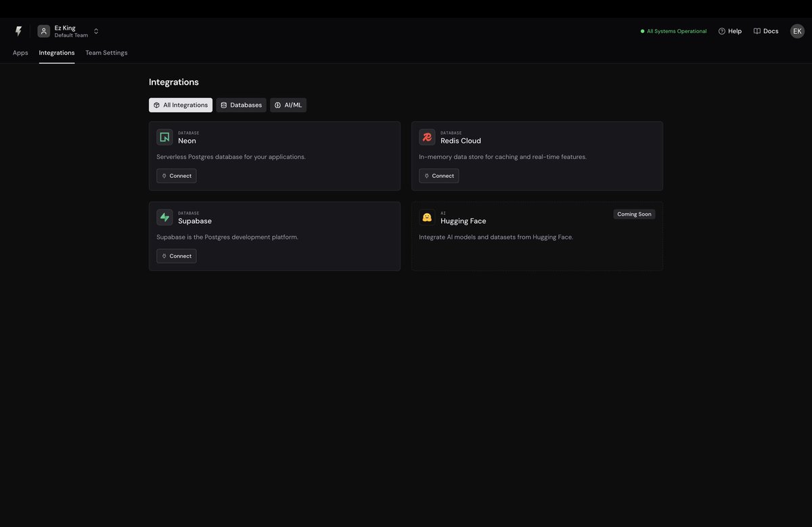Image resolution: width=812 pixels, height=527 pixels.
Task: Filter integrations by AI/ML
Action: coord(288,105)
